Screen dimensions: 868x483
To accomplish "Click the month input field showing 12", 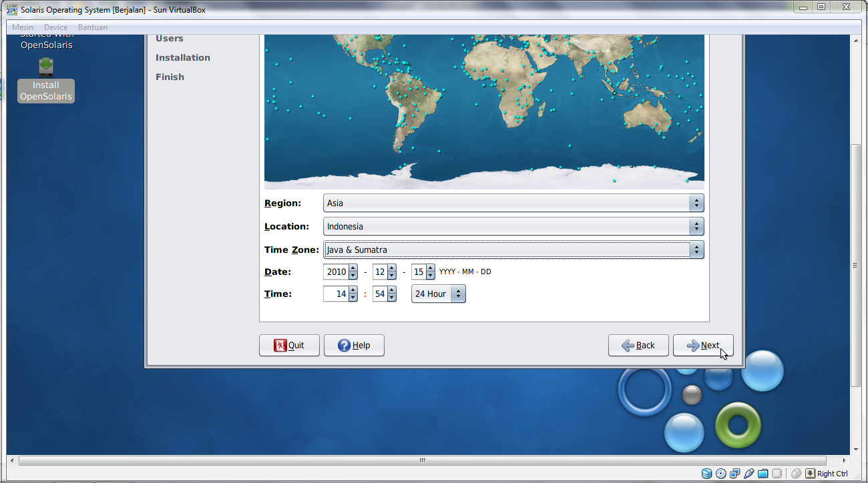I will pyautogui.click(x=380, y=272).
